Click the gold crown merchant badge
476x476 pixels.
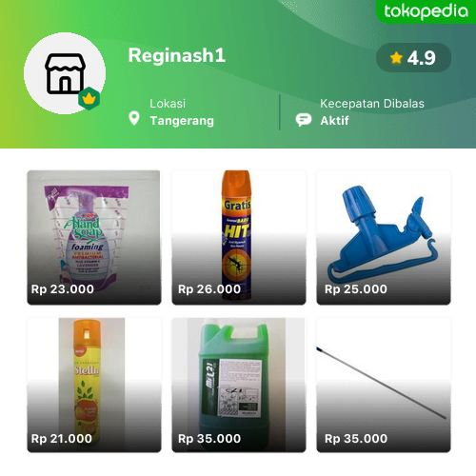(89, 99)
